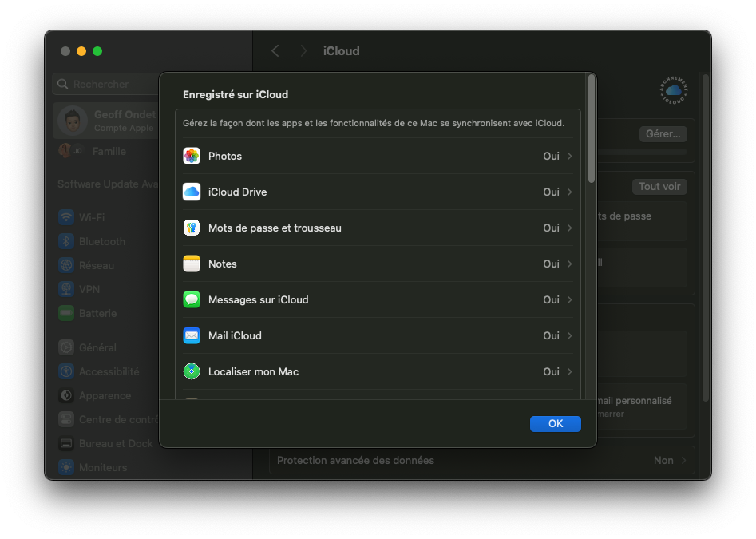The height and width of the screenshot is (539, 756).
Task: Open Geoff Ondet Compte Apple entry
Action: pos(106,121)
